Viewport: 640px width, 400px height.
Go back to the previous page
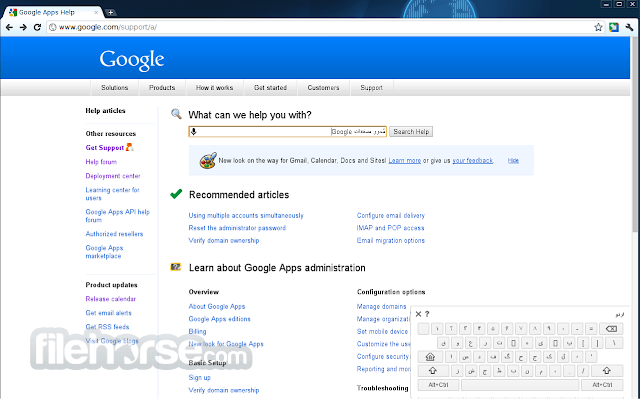(9, 27)
